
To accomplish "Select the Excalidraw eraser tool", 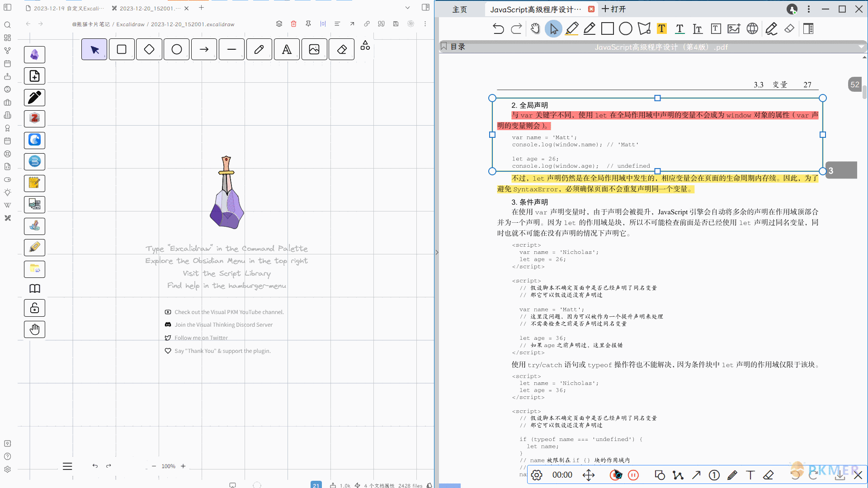I will [342, 49].
